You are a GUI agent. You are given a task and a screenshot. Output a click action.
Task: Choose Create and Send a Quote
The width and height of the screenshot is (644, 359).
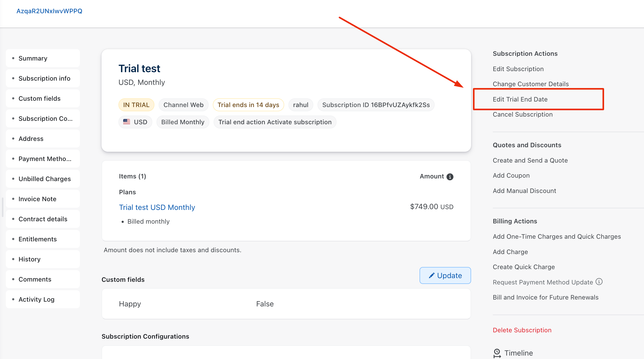530,160
